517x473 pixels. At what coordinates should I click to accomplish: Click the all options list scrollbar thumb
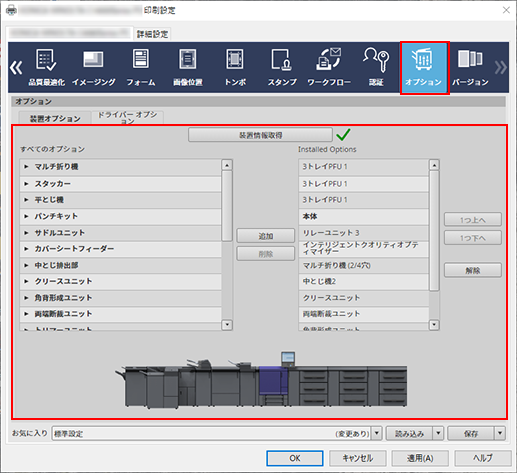click(227, 206)
